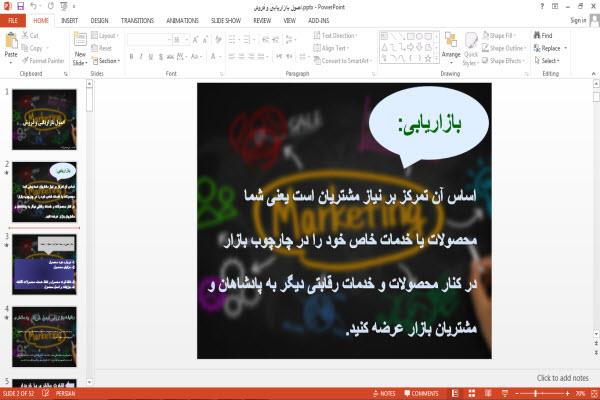Open the FILE tab
This screenshot has height=400, width=600.
click(x=13, y=21)
